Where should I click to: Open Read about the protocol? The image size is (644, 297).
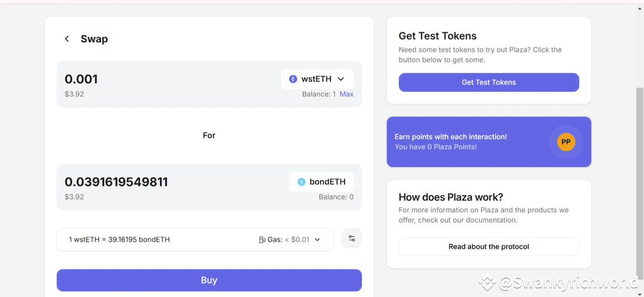[x=489, y=247]
